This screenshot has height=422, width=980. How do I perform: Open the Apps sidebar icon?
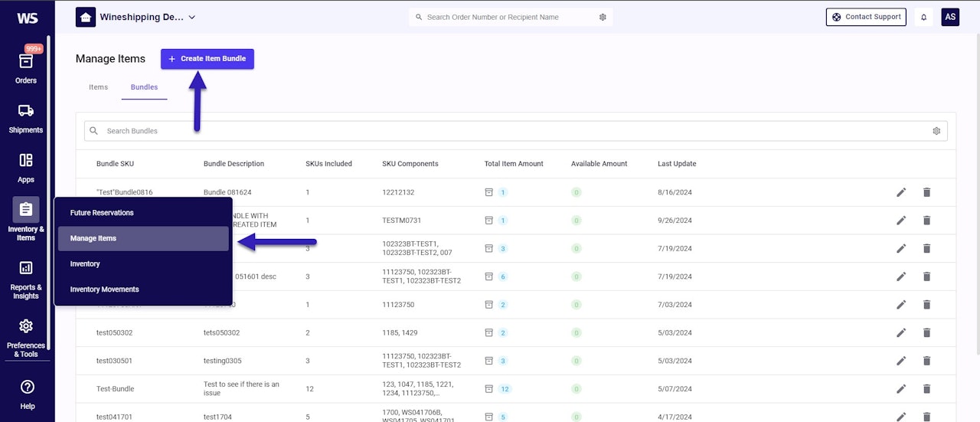(25, 167)
